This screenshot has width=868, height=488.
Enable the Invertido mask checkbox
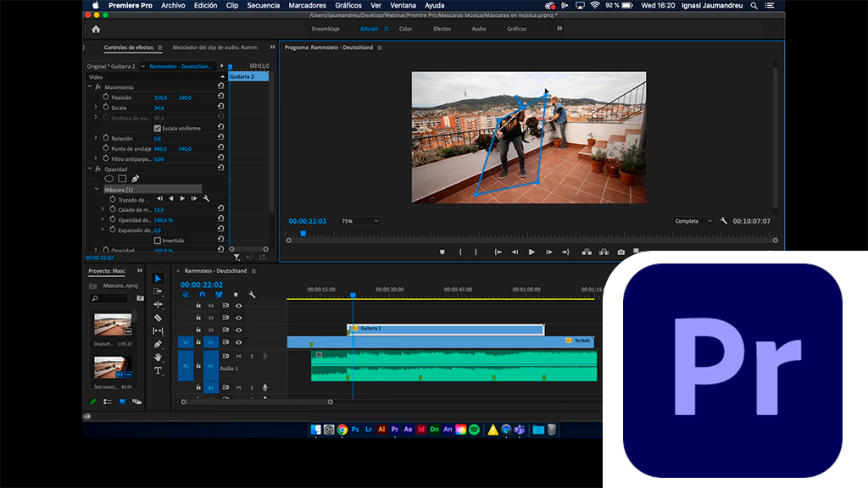tap(157, 241)
